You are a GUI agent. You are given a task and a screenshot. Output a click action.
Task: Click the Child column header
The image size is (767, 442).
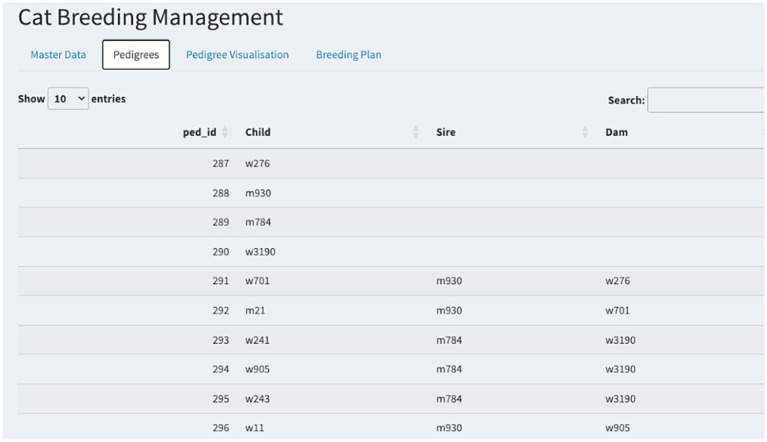258,132
